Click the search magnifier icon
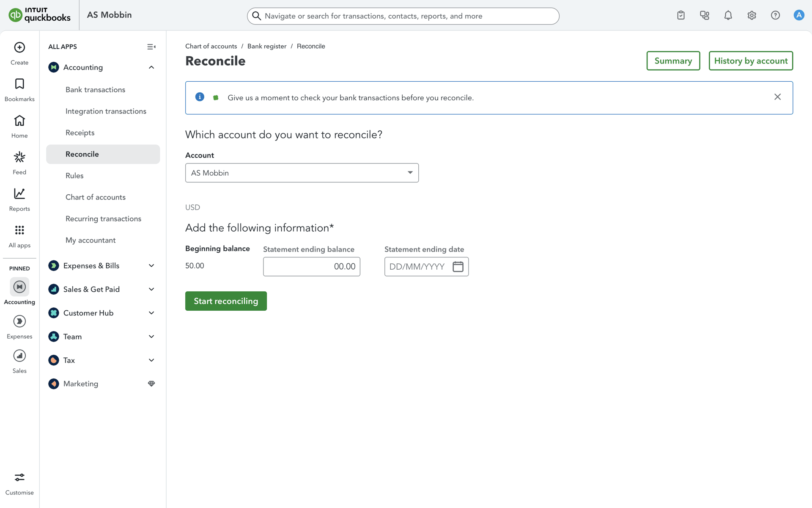 pyautogui.click(x=256, y=16)
